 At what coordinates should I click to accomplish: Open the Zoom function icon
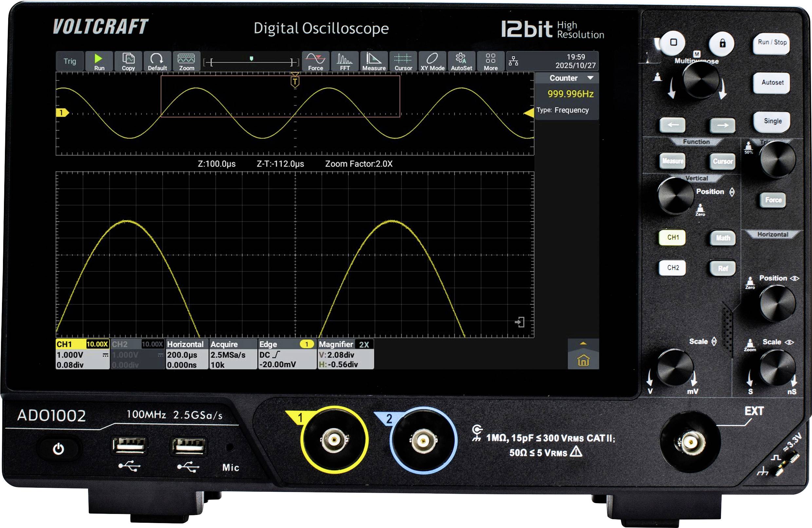[x=186, y=62]
